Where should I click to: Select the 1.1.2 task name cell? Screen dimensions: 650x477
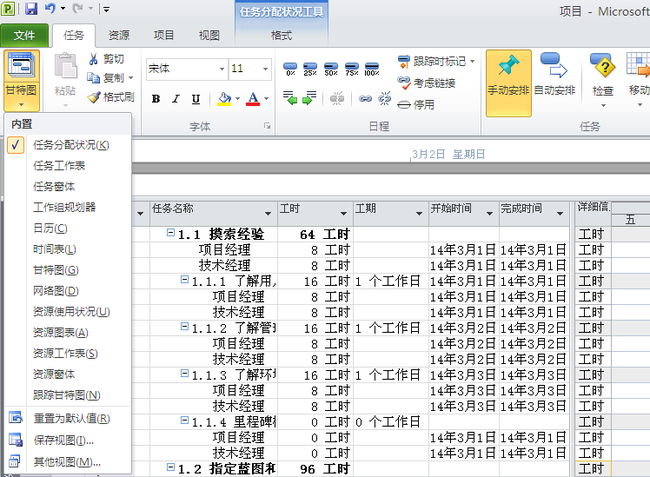213,328
